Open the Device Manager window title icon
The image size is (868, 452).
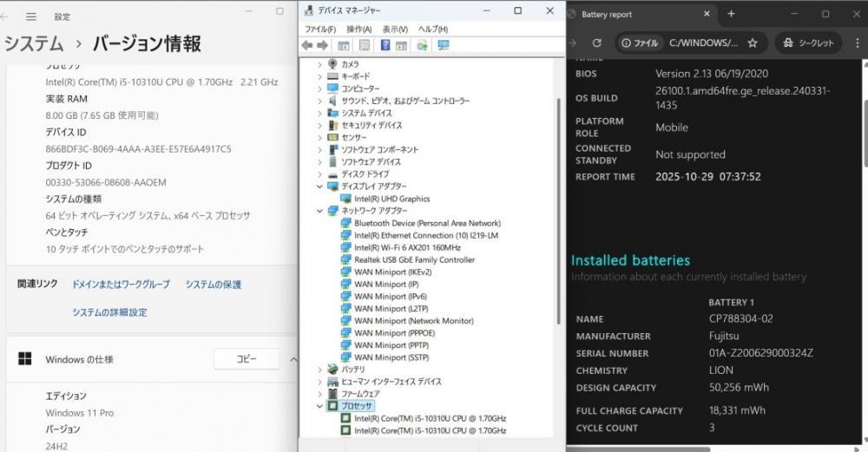[309, 10]
